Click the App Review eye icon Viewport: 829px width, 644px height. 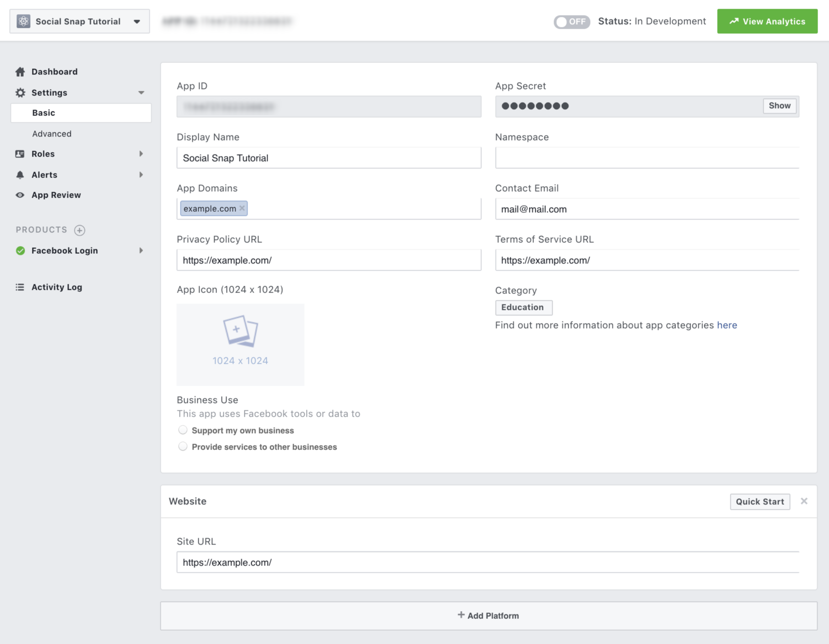[x=20, y=195]
